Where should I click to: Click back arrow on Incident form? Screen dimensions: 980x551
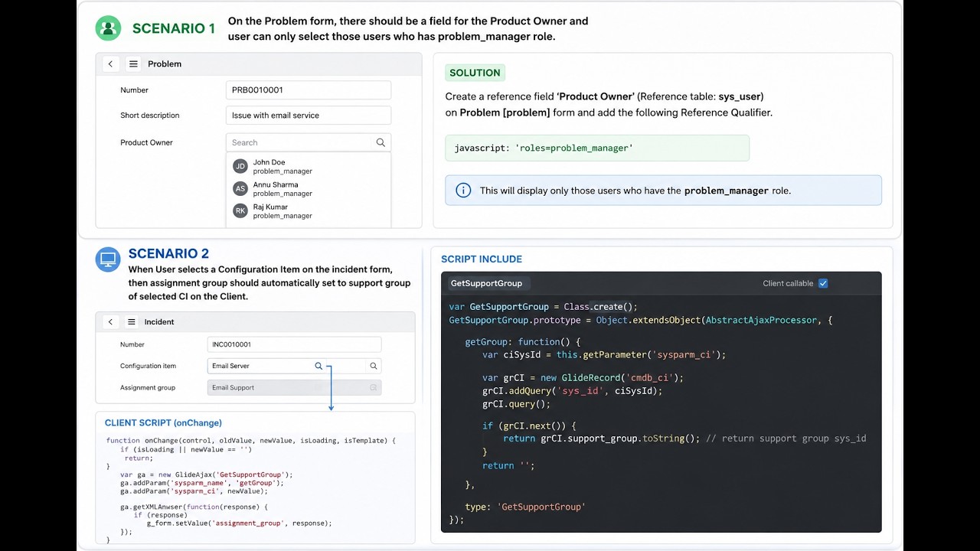(110, 322)
